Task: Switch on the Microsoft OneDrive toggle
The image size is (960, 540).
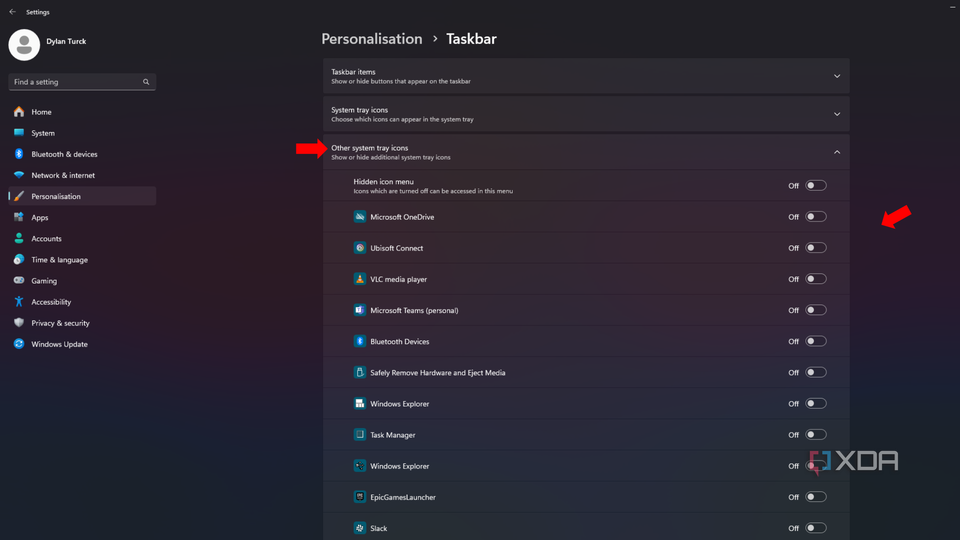Action: pyautogui.click(x=816, y=217)
